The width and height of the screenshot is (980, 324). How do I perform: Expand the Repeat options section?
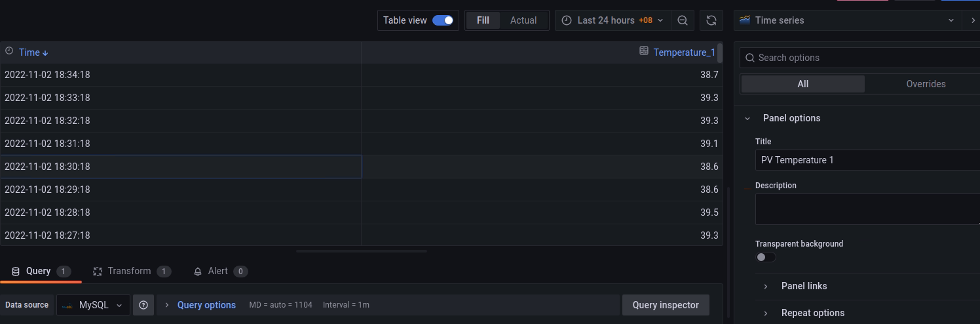pos(813,313)
